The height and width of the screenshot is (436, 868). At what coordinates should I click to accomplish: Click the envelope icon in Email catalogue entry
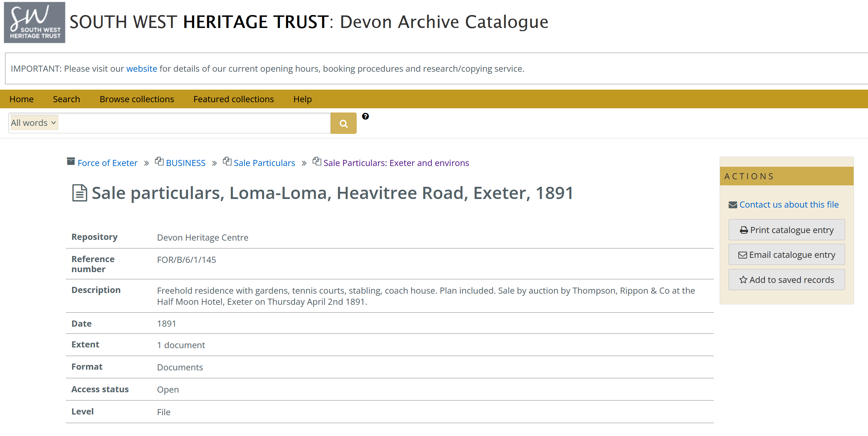(743, 255)
